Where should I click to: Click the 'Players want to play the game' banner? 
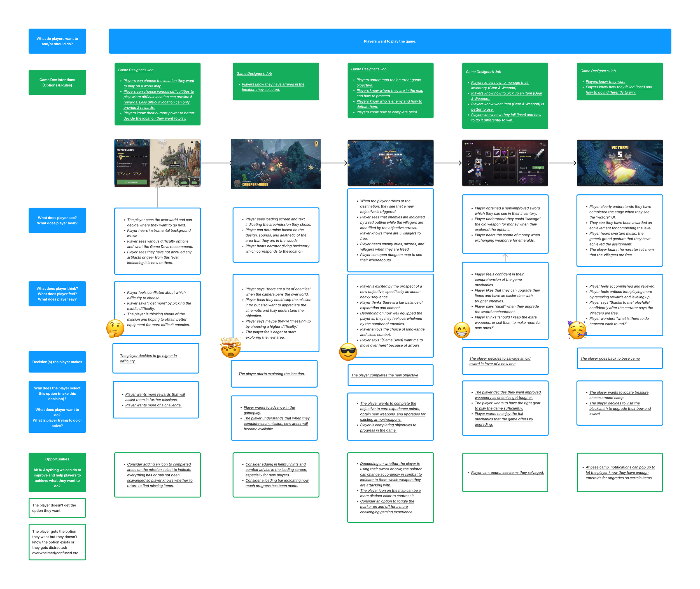389,41
